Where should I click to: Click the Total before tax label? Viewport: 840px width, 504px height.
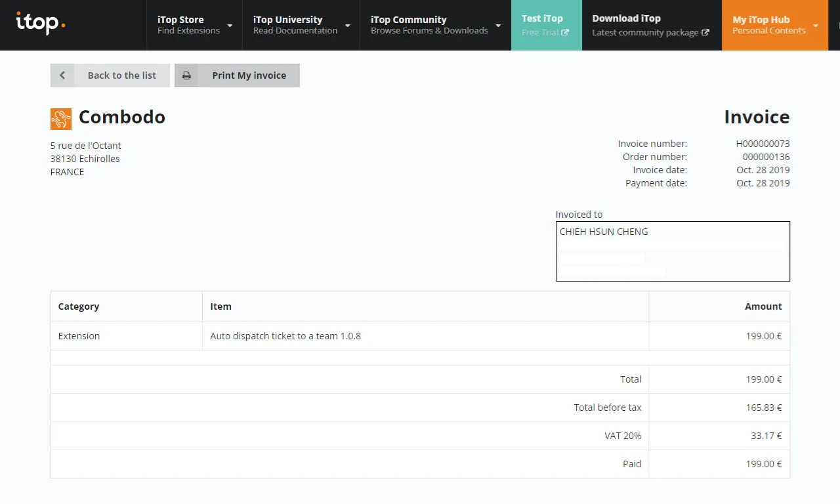pyautogui.click(x=608, y=408)
